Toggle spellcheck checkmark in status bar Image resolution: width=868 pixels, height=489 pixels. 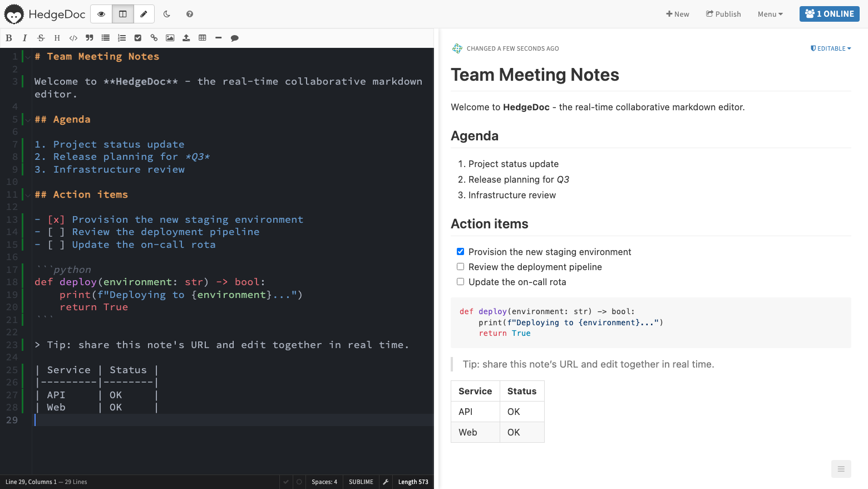pyautogui.click(x=286, y=482)
